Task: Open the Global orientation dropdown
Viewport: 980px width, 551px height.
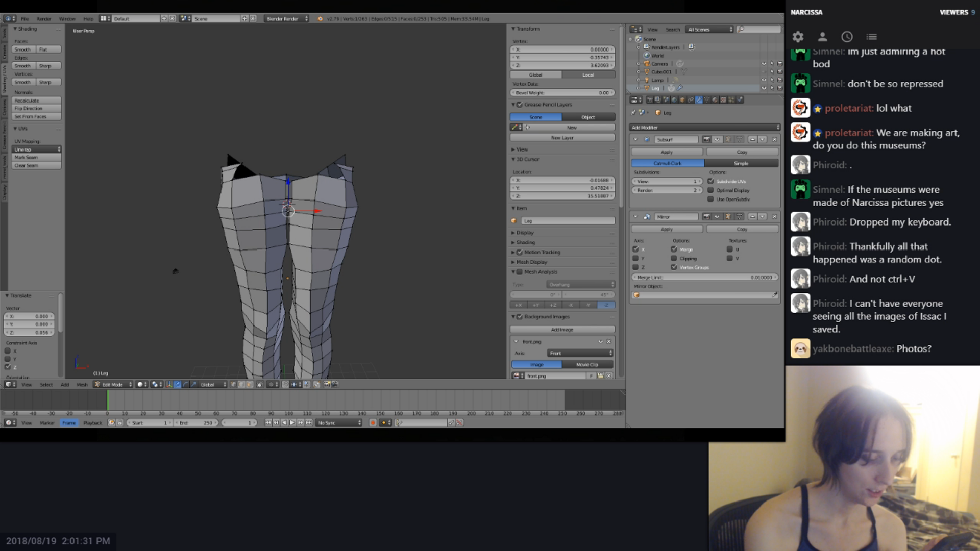Action: point(212,385)
